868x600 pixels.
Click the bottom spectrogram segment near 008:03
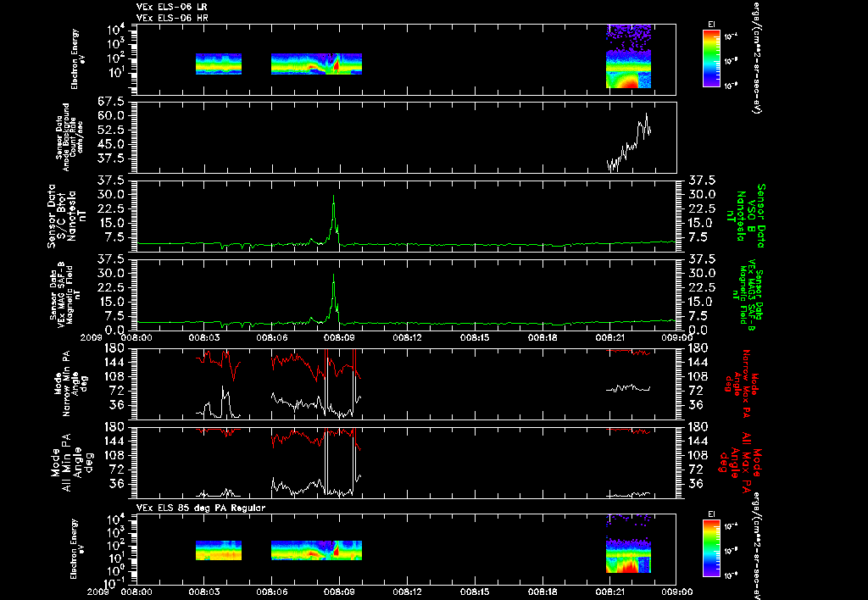tap(219, 550)
